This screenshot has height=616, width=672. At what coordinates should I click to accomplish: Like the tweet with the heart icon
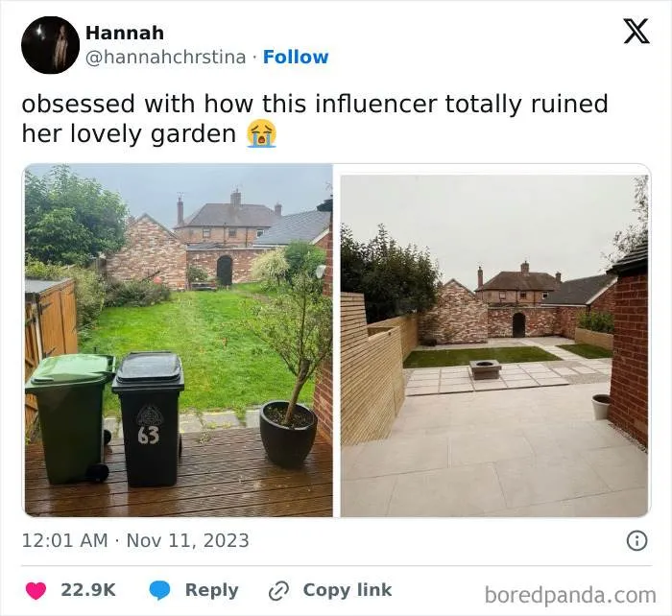[x=36, y=591]
